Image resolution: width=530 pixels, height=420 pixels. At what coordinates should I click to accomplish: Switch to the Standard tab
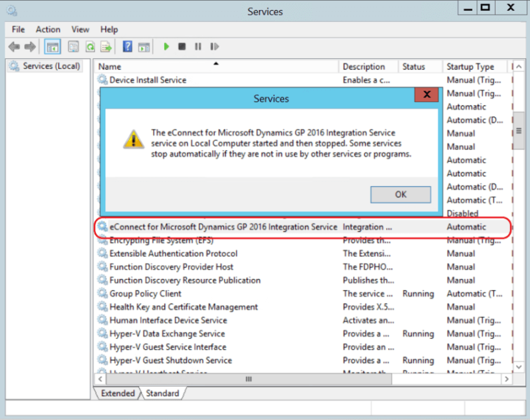[x=163, y=393]
